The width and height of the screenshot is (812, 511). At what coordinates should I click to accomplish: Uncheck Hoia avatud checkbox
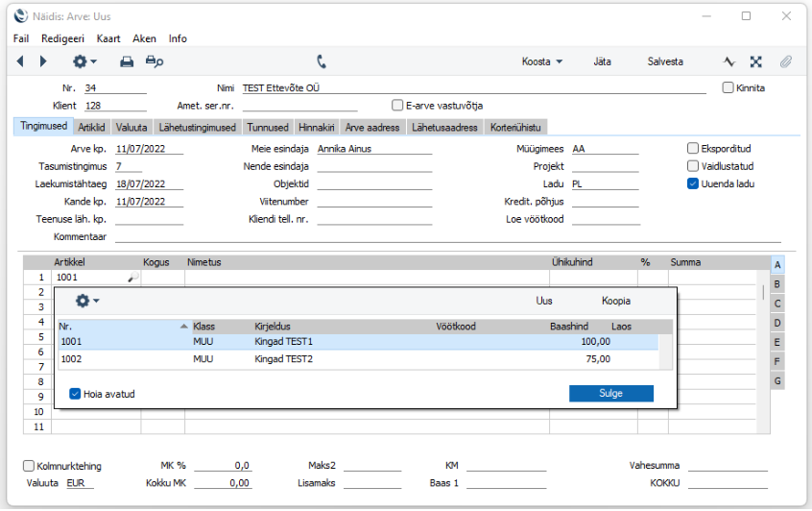(x=75, y=394)
